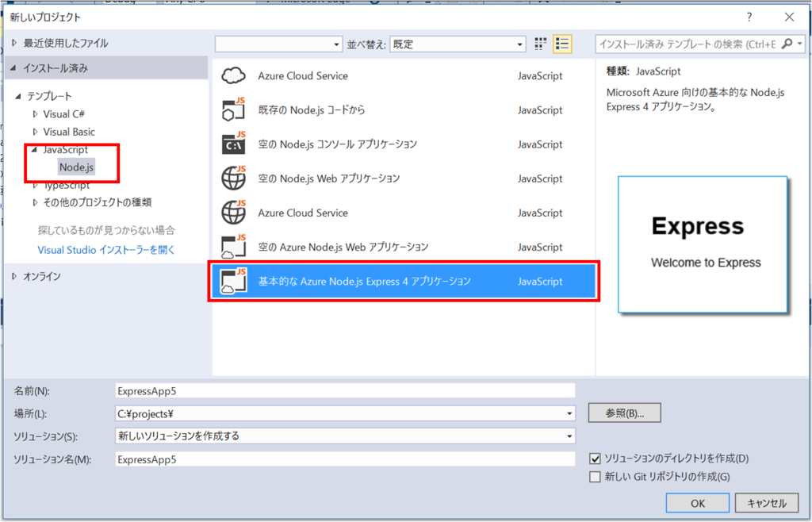Select the Node.js tree item
This screenshot has width=812, height=522.
pos(76,167)
